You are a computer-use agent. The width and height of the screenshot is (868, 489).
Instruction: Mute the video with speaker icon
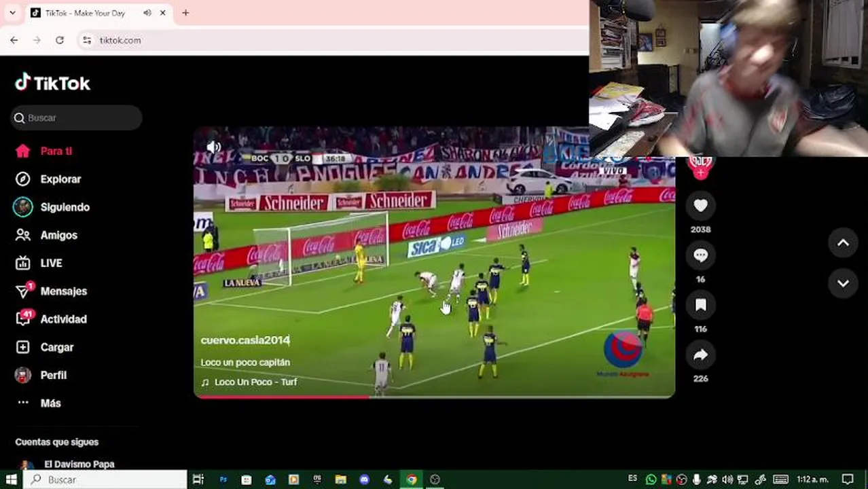coord(214,147)
